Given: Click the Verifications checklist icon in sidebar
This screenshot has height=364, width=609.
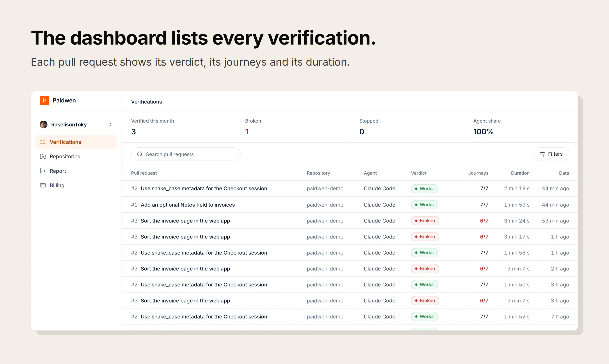Looking at the screenshot, I should (43, 142).
